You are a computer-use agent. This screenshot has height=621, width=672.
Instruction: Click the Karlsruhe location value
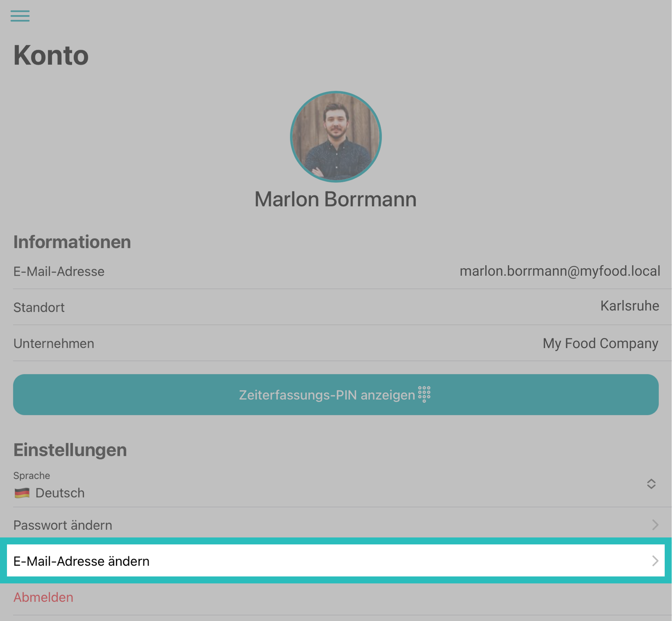coord(629,306)
